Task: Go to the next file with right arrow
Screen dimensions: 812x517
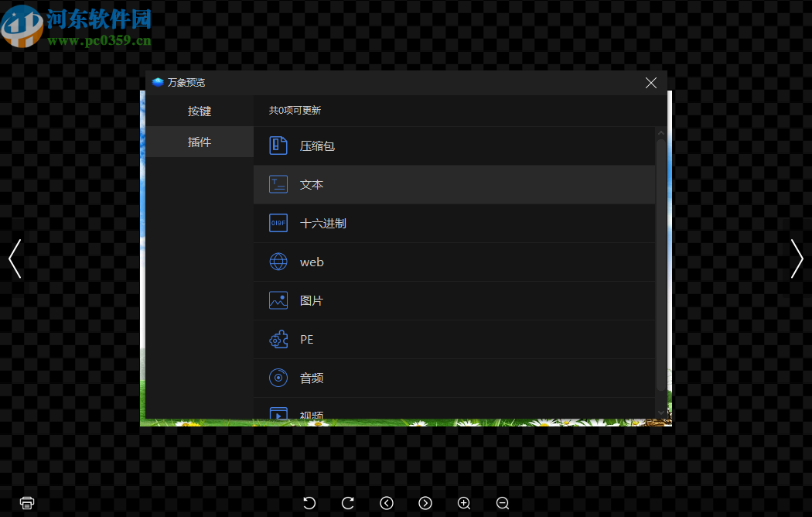Action: click(x=797, y=258)
